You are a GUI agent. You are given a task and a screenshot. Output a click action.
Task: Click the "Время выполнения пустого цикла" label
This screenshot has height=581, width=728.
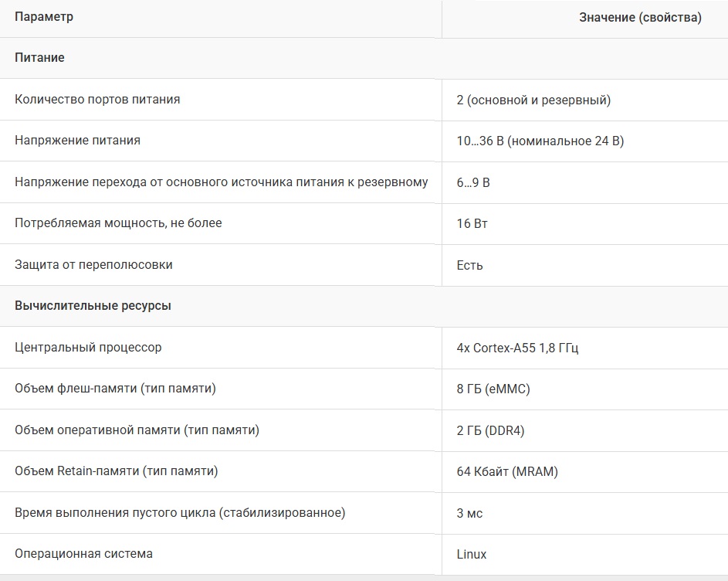click(180, 513)
